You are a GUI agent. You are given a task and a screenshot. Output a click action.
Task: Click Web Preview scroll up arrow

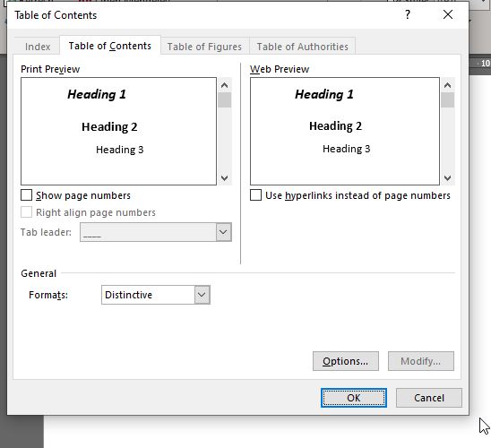click(447, 85)
